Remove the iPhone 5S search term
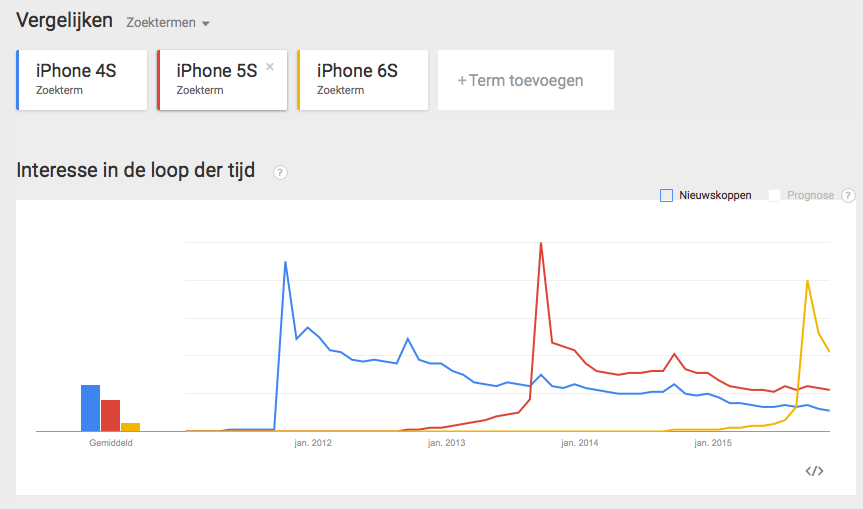863x509 pixels. click(x=270, y=67)
